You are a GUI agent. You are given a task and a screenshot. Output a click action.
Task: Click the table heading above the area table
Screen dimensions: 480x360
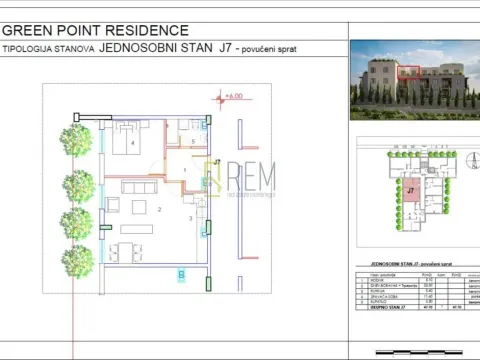click(411, 264)
